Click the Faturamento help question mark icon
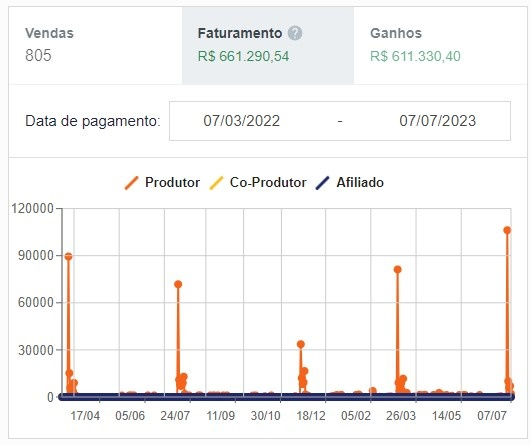The height and width of the screenshot is (445, 531). point(295,33)
